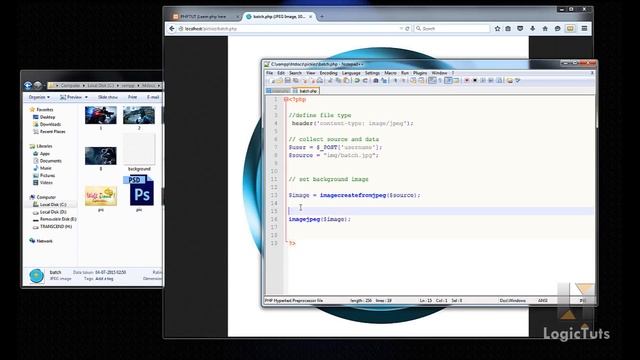The height and width of the screenshot is (360, 640).
Task: Close the batch.php Firefox tab
Action: 311,16
